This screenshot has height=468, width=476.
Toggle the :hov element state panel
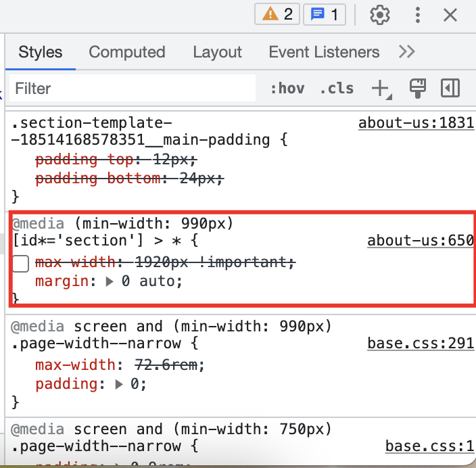[x=287, y=89]
